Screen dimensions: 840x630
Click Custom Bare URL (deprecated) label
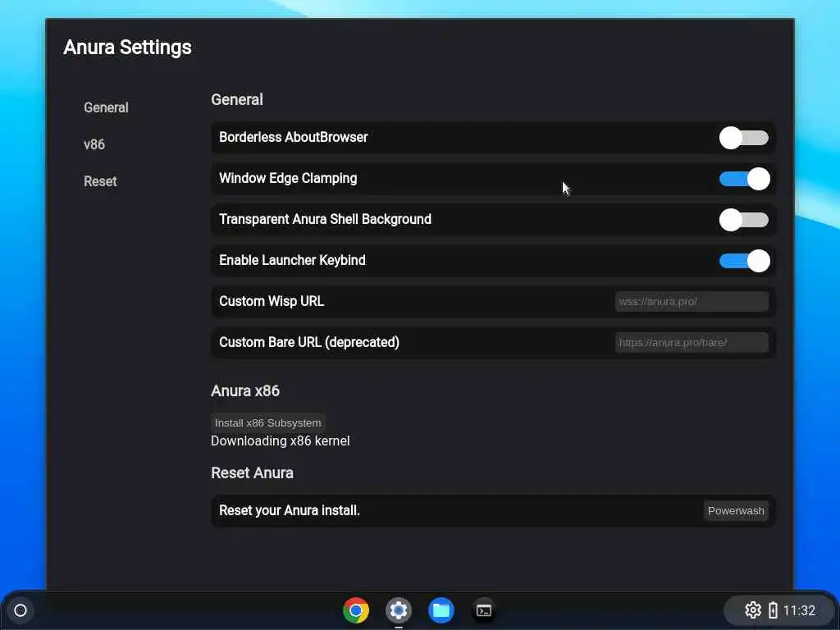coord(309,342)
